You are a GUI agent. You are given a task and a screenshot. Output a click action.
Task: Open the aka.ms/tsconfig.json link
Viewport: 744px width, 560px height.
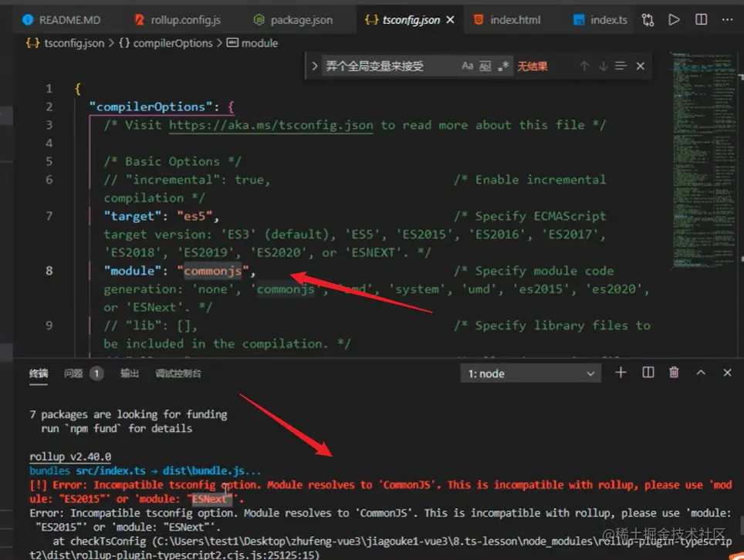click(x=271, y=125)
